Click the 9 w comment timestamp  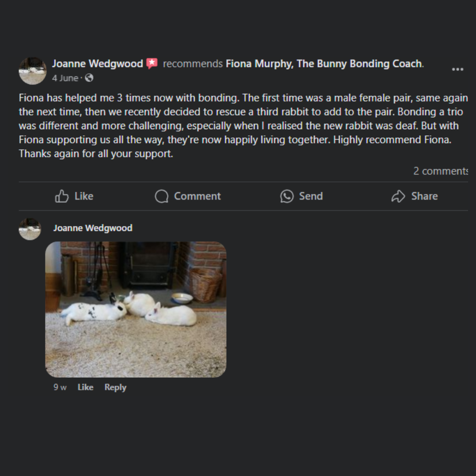click(x=60, y=387)
